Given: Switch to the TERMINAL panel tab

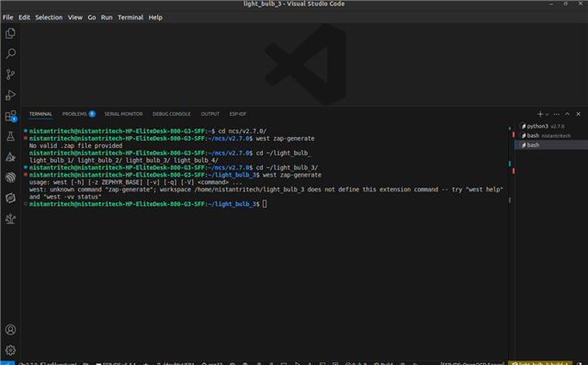Looking at the screenshot, I should [40, 114].
